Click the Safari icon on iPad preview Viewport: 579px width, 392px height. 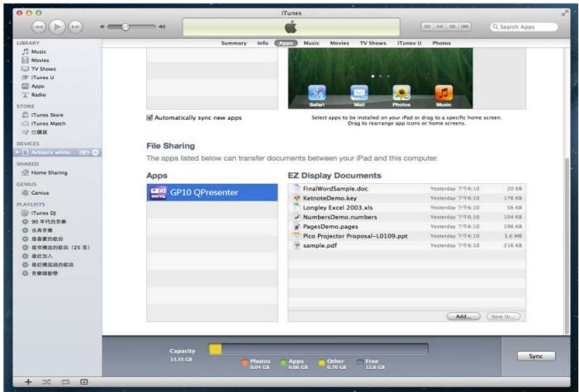(317, 93)
